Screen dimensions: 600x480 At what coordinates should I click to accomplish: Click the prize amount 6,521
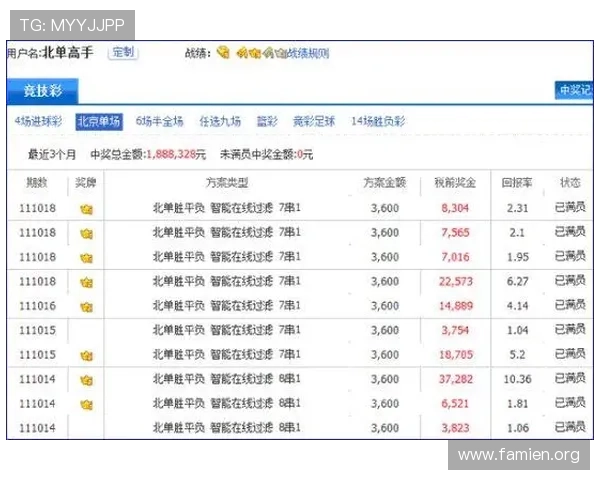[455, 403]
